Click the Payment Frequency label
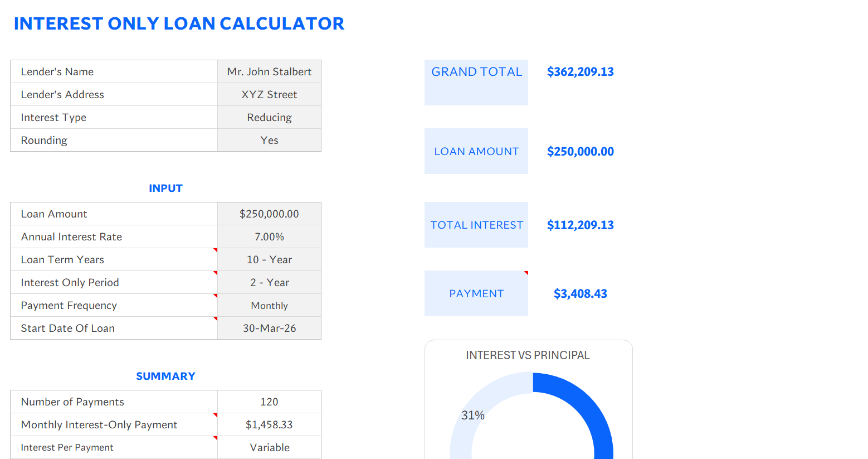 [x=114, y=305]
